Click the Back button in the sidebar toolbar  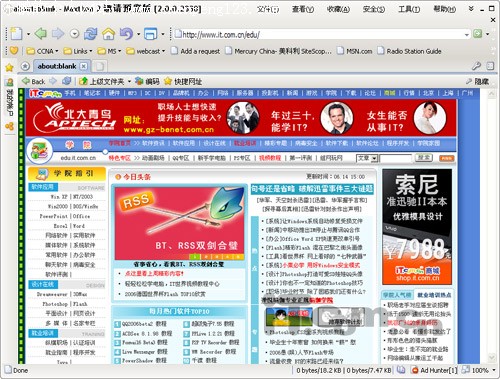33,81
